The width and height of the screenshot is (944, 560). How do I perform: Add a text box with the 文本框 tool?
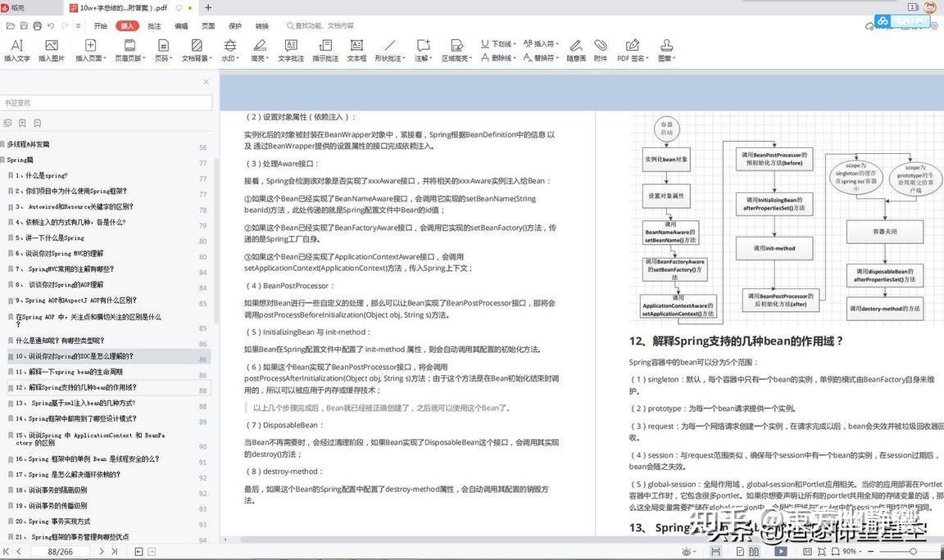(356, 51)
